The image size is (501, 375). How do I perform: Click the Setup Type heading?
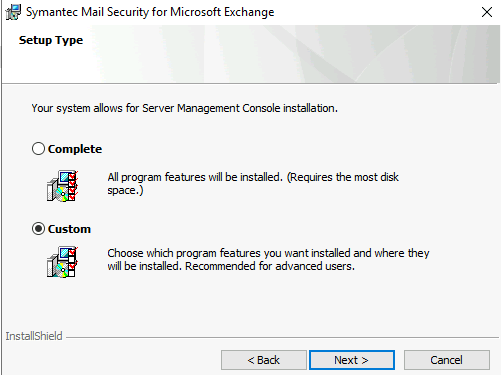[51, 41]
